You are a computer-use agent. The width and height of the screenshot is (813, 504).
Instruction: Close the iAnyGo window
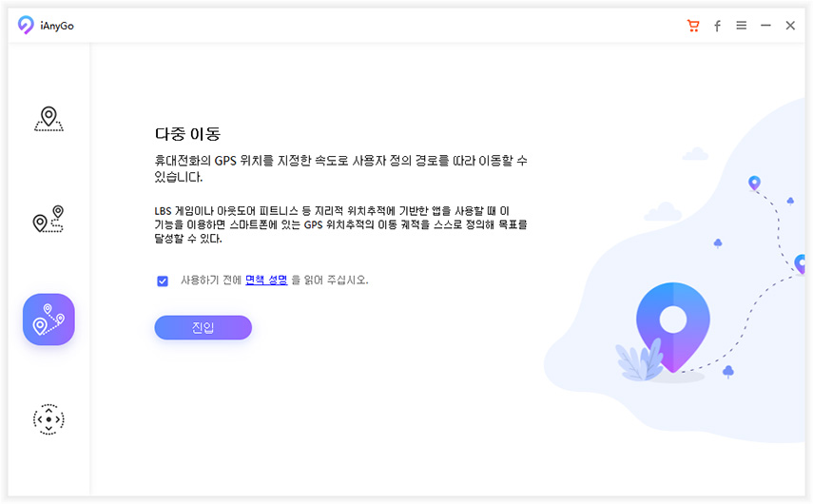[790, 26]
